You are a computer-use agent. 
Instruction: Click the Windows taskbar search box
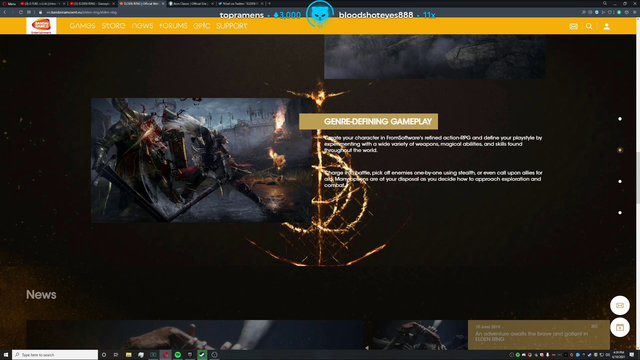coord(55,355)
